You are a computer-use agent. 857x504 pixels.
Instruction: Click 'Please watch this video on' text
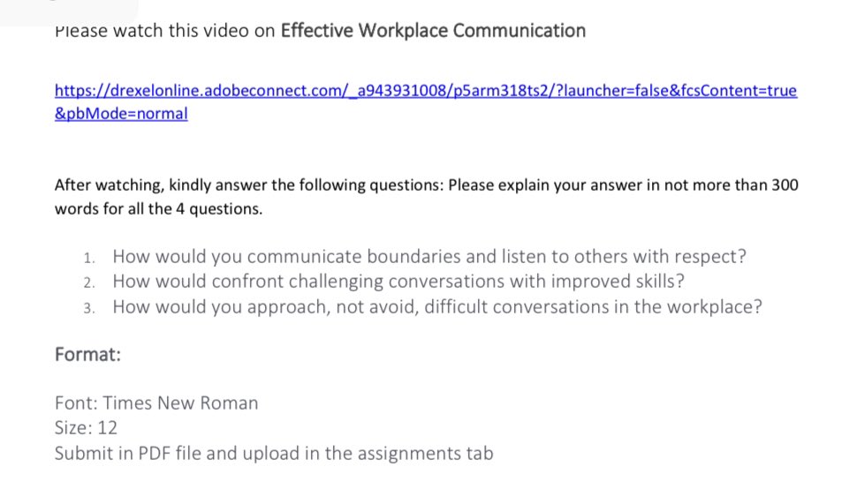pos(164,31)
